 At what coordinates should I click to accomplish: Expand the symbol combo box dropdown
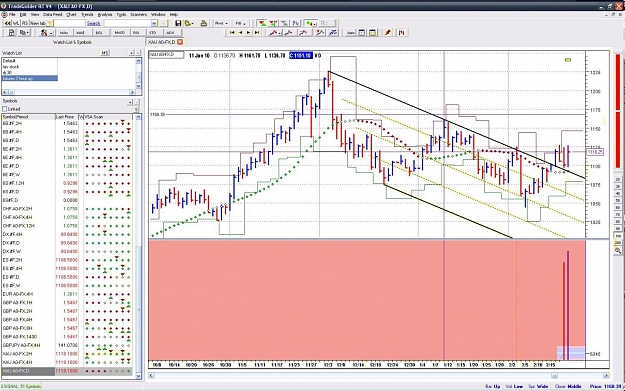click(154, 23)
